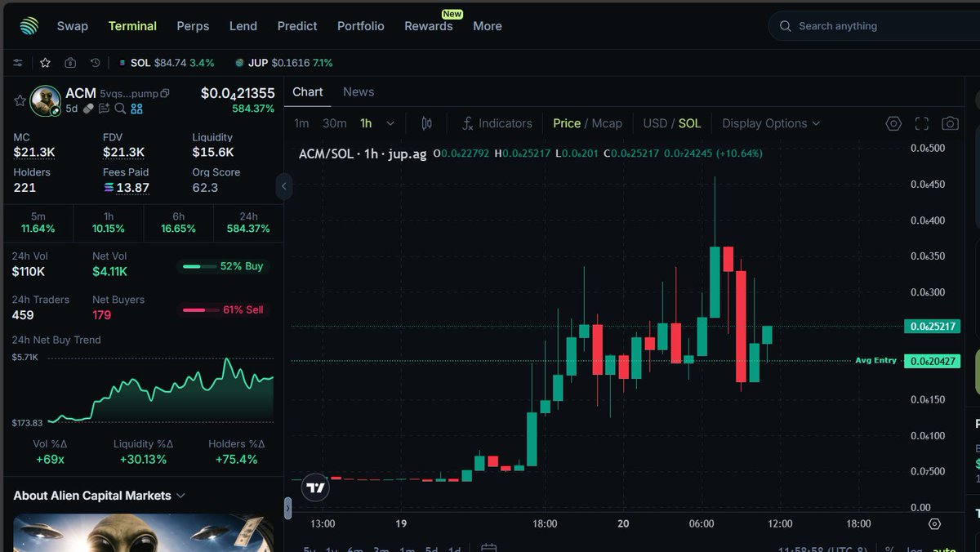Click the Org Score 62.3 value
980x552 pixels.
pyautogui.click(x=205, y=188)
